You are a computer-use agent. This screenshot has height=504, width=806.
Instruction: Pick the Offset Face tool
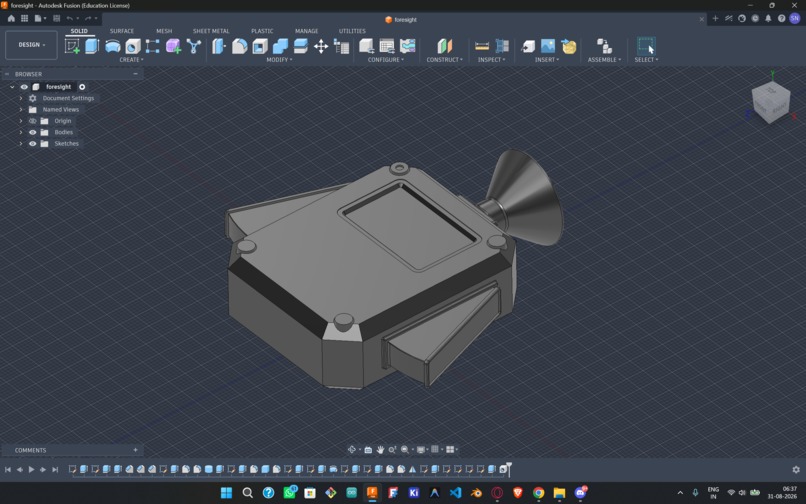tap(301, 46)
